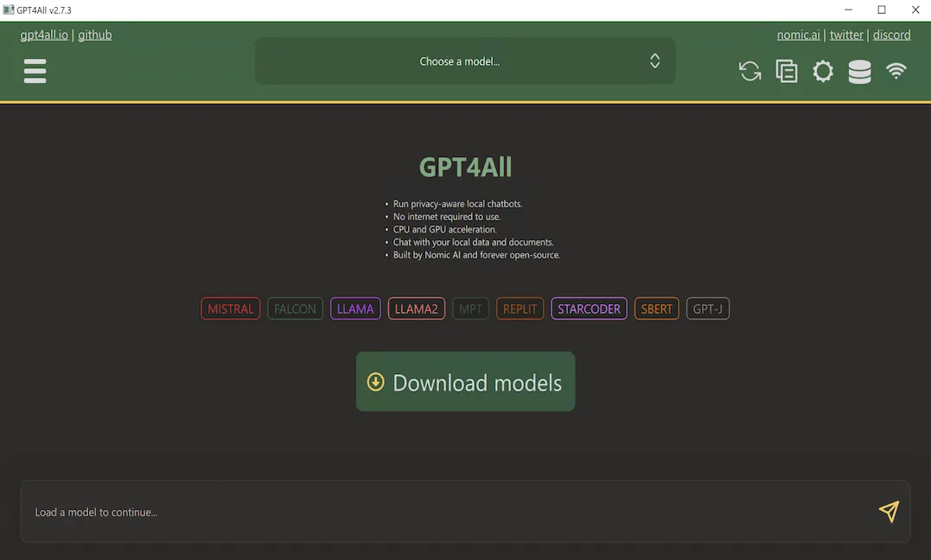Select the GPT-J model tag
Image resolution: width=931 pixels, height=560 pixels.
point(708,309)
